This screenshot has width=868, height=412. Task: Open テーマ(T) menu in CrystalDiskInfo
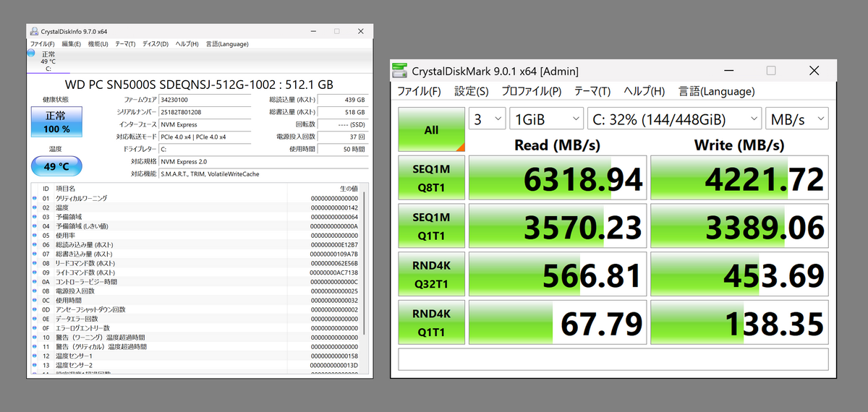click(x=125, y=44)
